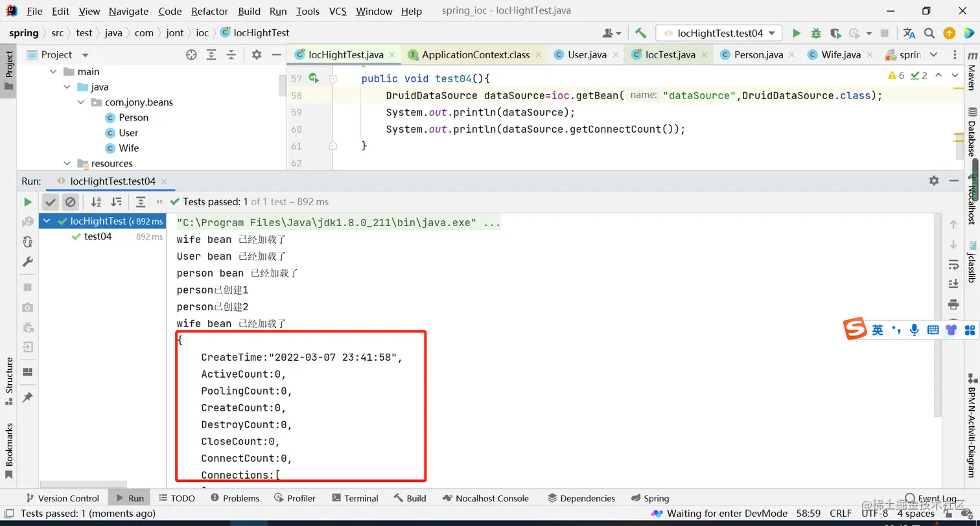Switch to the Person.java editor tab
Image resolution: width=980 pixels, height=526 pixels.
[x=758, y=55]
